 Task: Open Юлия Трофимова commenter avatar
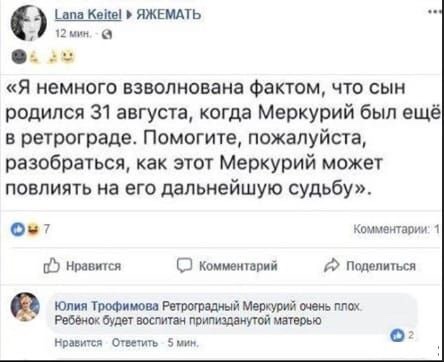(x=25, y=307)
